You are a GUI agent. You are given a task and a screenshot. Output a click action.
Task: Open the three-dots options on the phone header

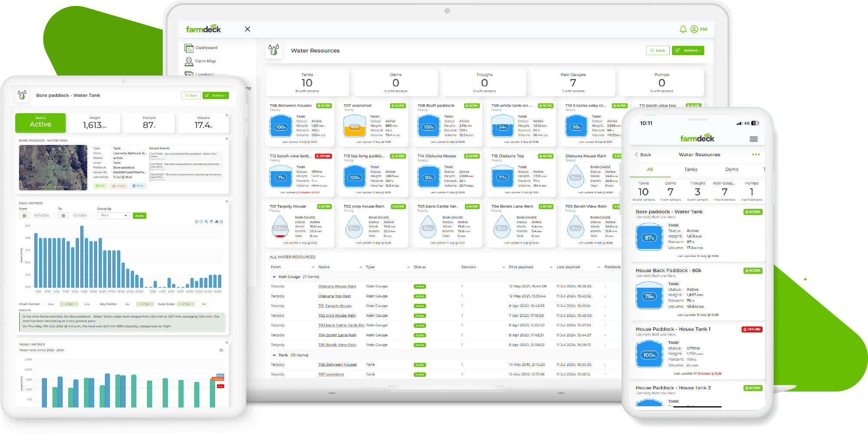(x=756, y=155)
